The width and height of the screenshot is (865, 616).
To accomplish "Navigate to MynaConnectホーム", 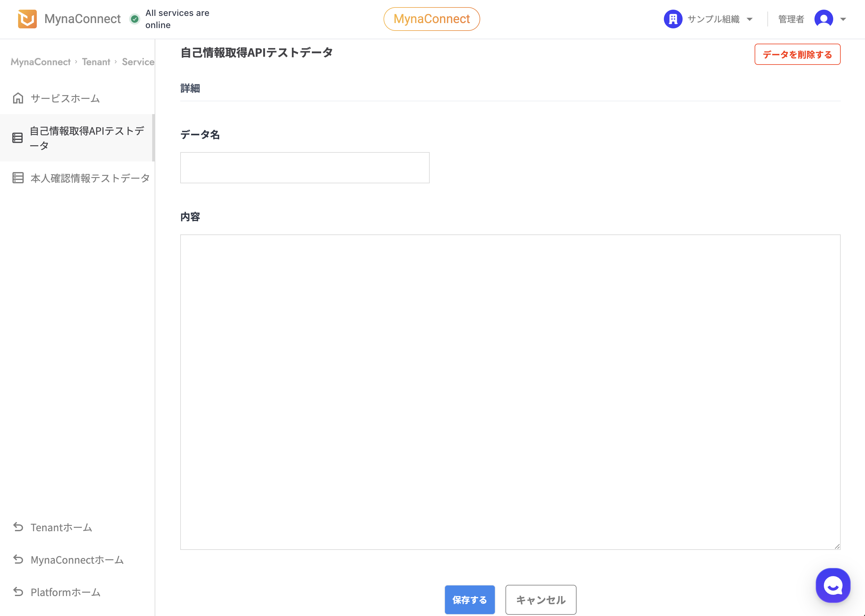I will point(77,560).
